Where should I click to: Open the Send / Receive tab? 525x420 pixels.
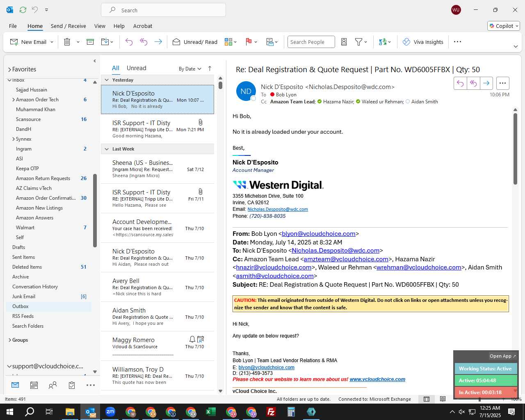pos(68,26)
